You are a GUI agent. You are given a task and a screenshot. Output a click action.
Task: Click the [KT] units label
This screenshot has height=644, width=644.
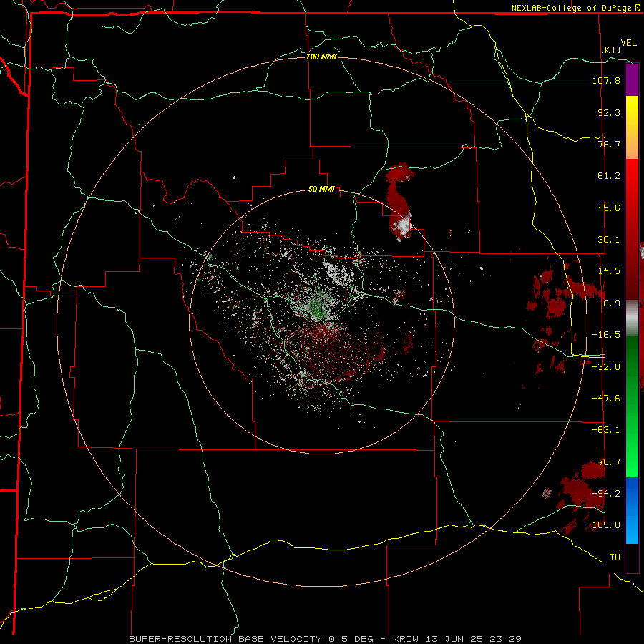611,49
